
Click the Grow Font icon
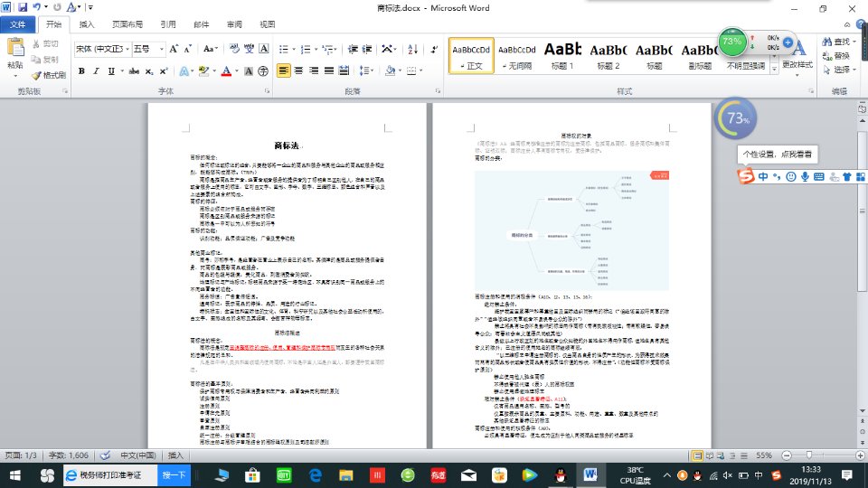pos(174,49)
